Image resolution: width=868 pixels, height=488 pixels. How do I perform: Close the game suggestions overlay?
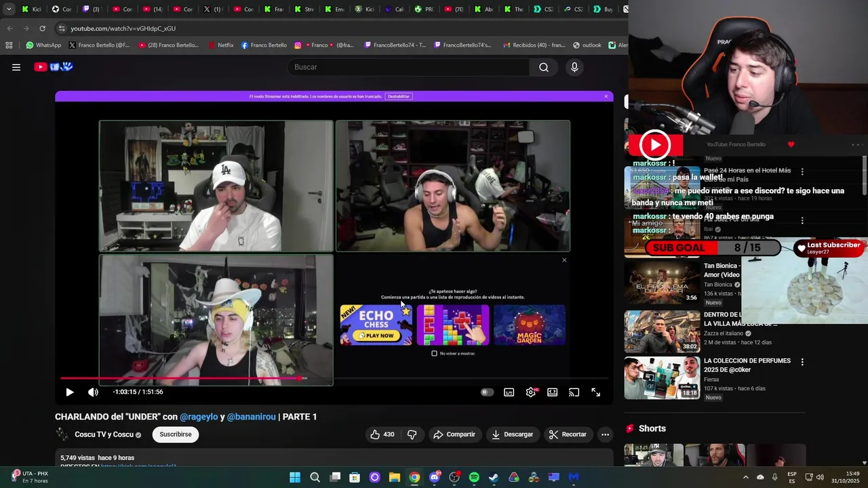564,260
